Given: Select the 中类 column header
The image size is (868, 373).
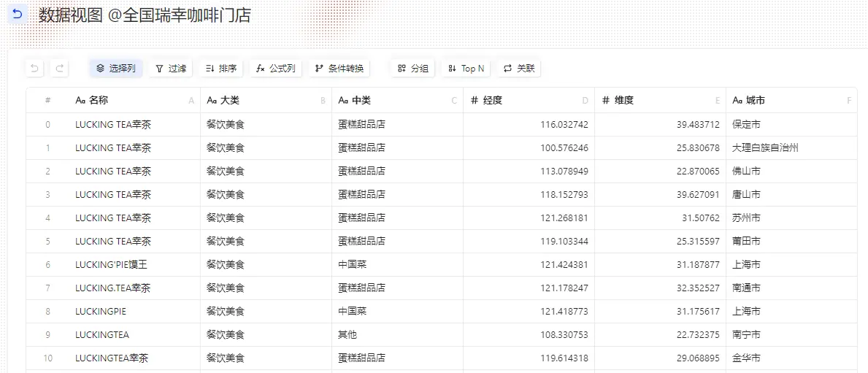Looking at the screenshot, I should click(x=397, y=100).
